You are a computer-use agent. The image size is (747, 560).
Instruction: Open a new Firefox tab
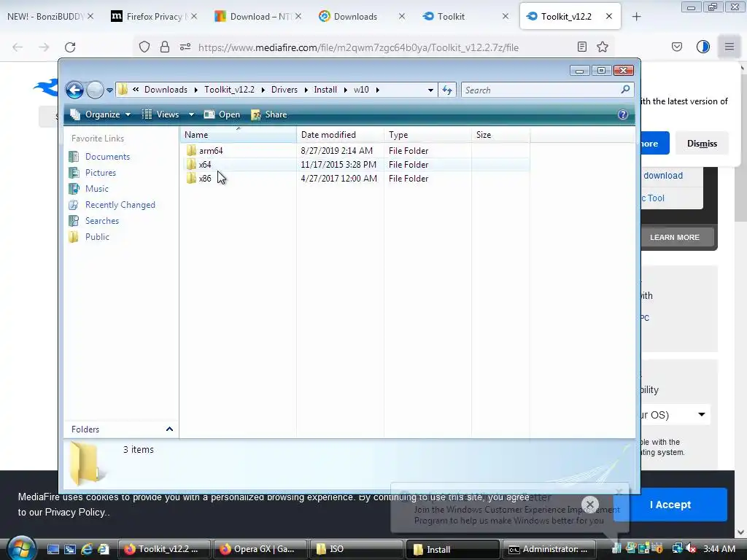point(636,17)
